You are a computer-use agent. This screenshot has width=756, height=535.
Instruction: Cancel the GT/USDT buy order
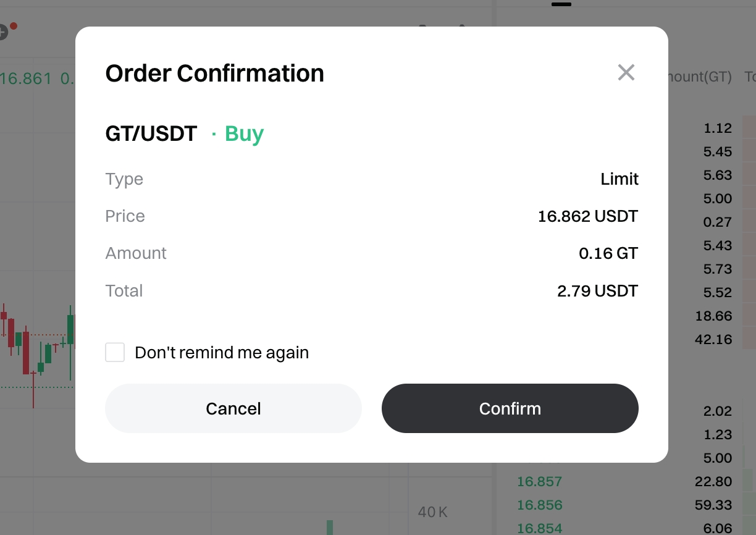[233, 408]
